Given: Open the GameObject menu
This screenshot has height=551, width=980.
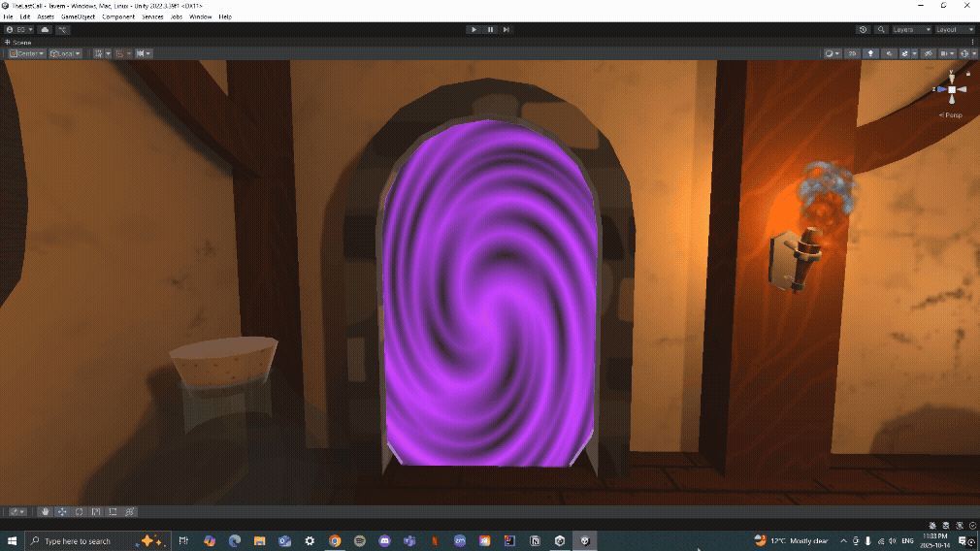Looking at the screenshot, I should pyautogui.click(x=79, y=16).
